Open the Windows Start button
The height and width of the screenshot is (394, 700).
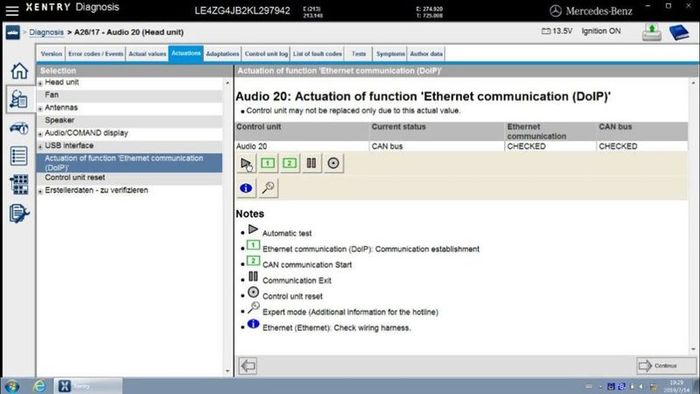click(x=11, y=386)
